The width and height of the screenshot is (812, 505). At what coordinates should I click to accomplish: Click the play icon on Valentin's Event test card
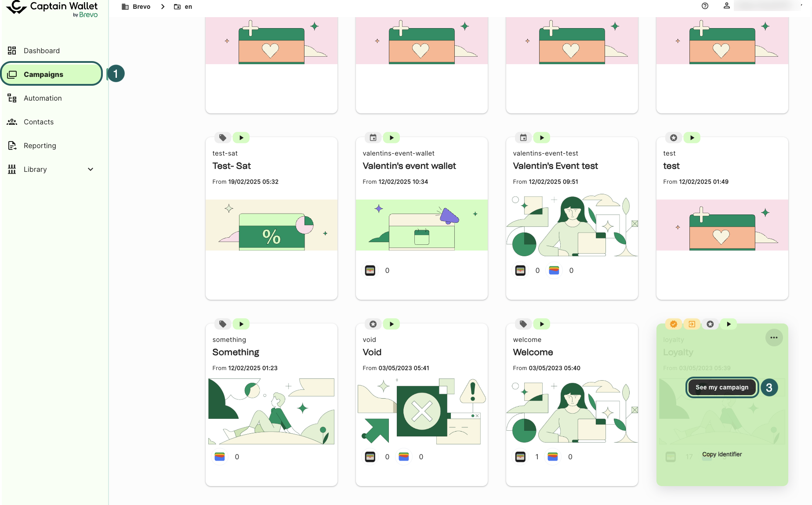tap(542, 138)
